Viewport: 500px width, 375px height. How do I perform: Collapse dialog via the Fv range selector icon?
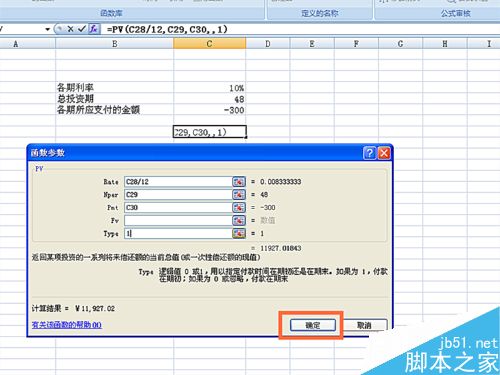point(239,220)
